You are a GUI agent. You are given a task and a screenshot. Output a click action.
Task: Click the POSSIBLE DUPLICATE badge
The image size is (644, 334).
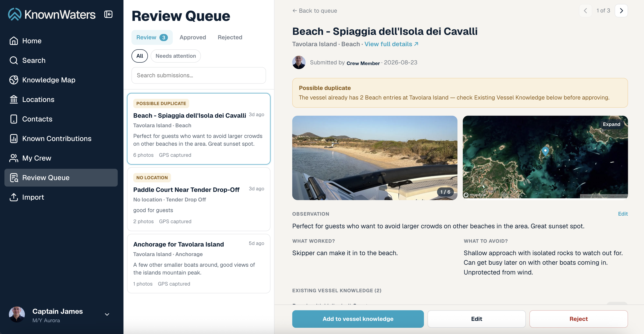click(x=161, y=103)
